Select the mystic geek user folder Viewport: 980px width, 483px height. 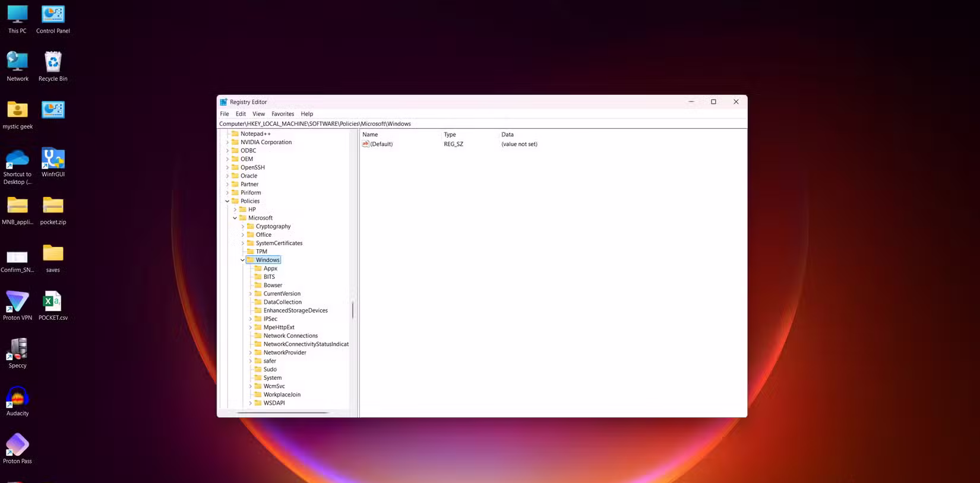(x=17, y=115)
